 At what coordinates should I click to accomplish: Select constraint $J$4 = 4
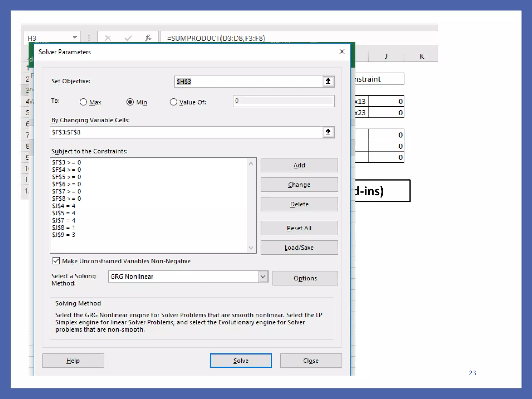coord(64,206)
